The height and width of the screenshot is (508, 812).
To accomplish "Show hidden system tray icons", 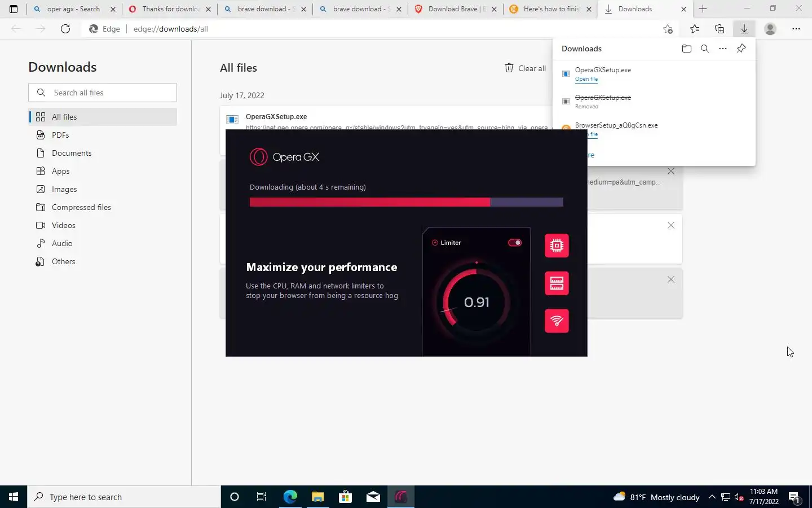I will [712, 497].
